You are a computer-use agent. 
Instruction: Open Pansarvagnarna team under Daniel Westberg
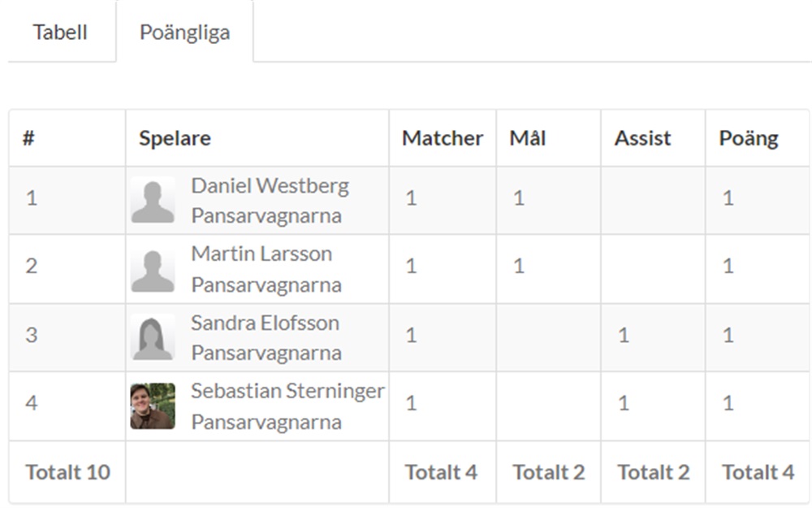266,216
